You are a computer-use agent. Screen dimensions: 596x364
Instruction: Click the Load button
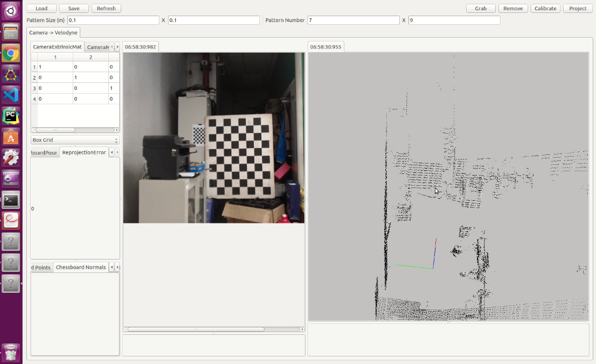point(41,9)
